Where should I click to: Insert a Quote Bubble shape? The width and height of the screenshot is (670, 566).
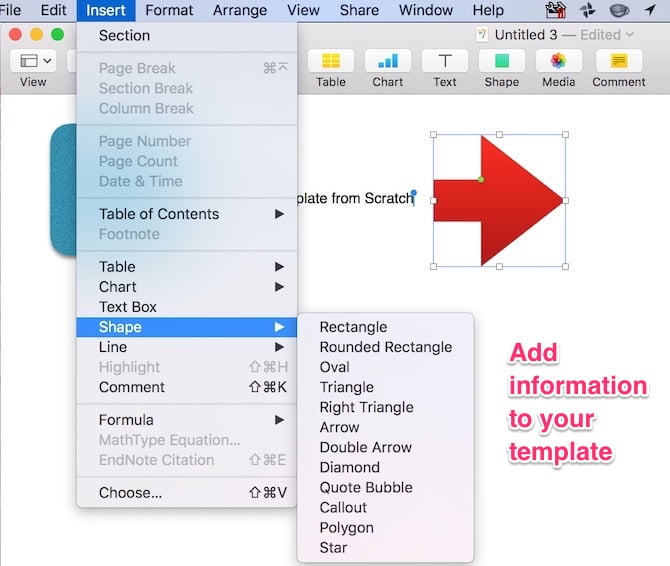(x=365, y=487)
